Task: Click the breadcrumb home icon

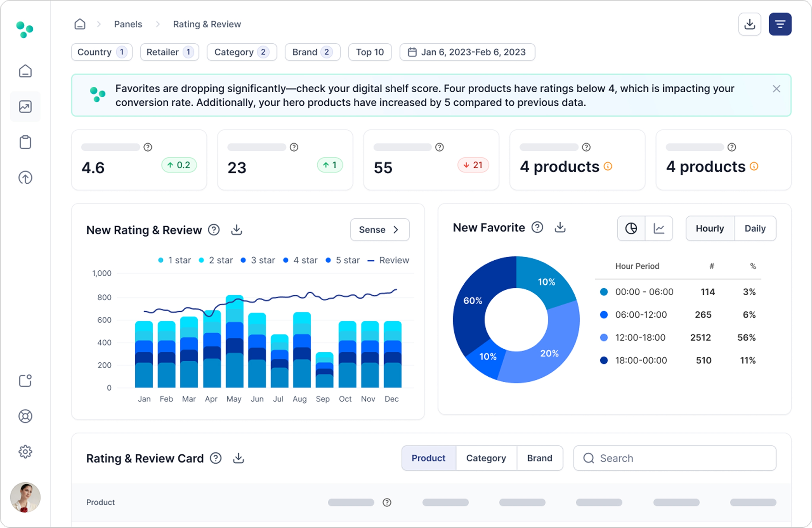Action: [80, 24]
